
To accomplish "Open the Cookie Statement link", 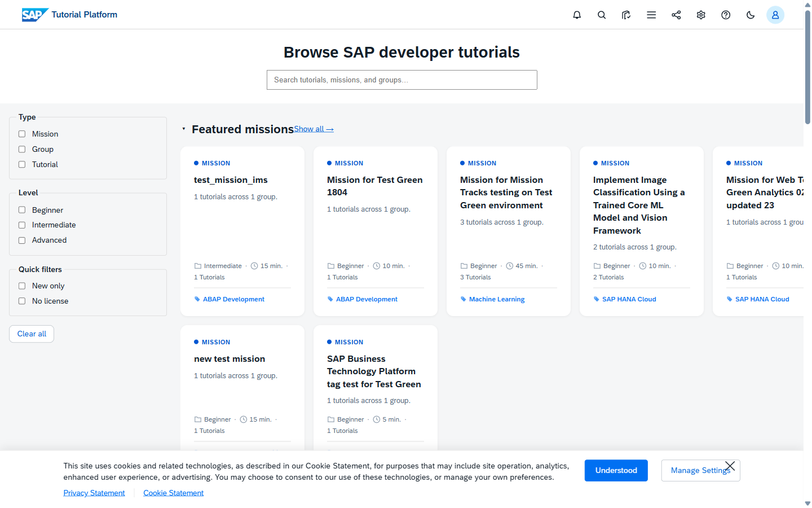I will [174, 493].
